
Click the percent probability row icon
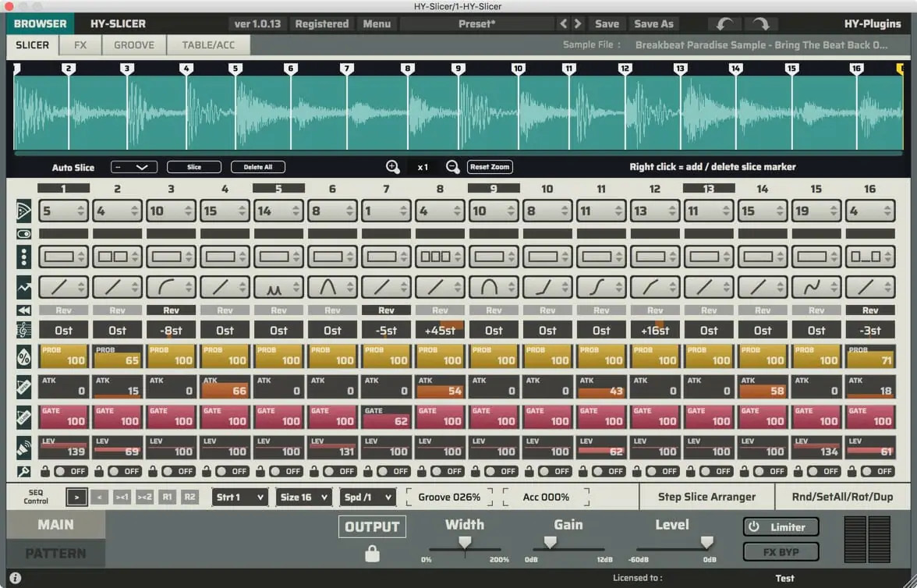pyautogui.click(x=23, y=356)
